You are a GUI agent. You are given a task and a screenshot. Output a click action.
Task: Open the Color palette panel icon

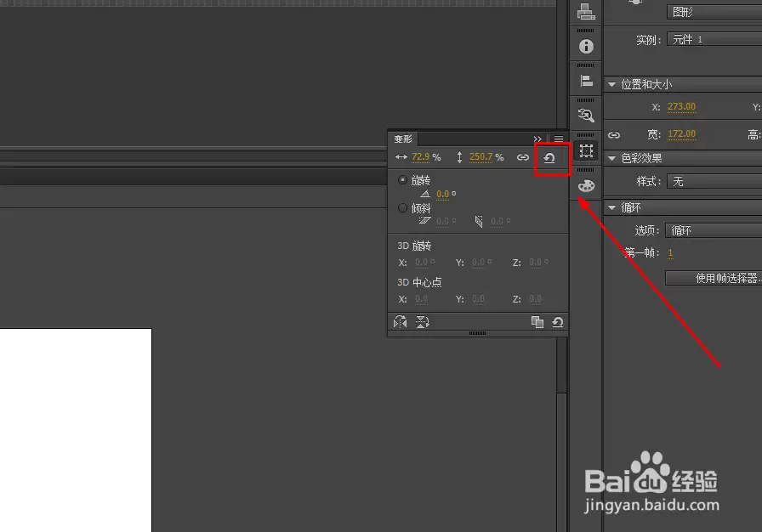point(586,185)
